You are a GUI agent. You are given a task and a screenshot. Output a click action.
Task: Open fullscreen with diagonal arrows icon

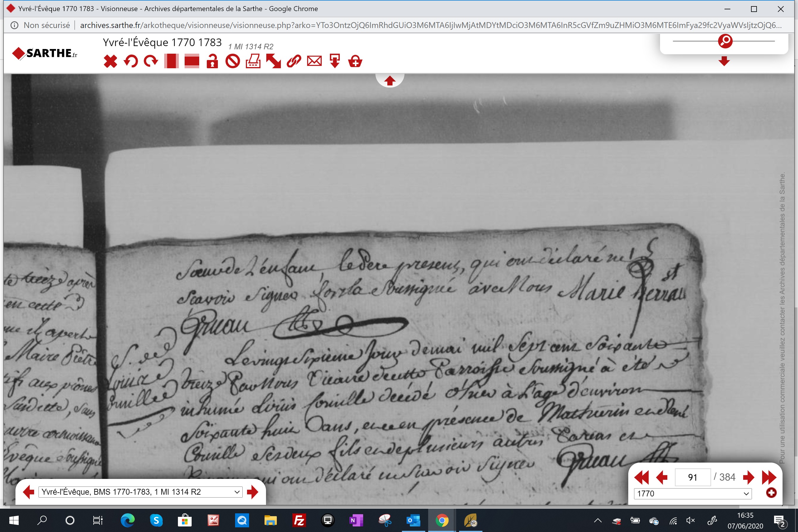pos(274,62)
